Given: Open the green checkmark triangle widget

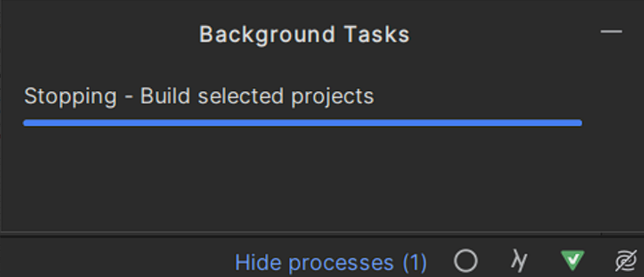Looking at the screenshot, I should [x=572, y=260].
